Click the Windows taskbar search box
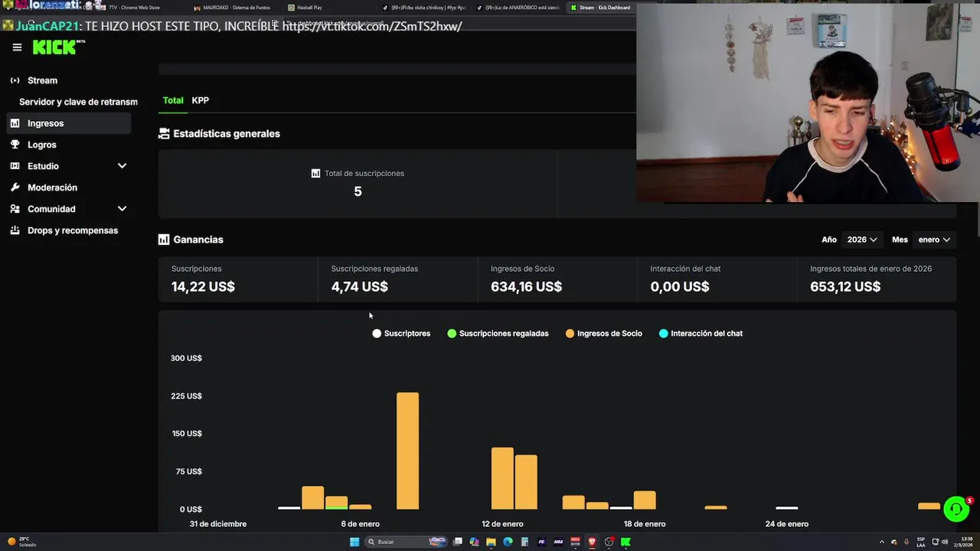The height and width of the screenshot is (551, 980). coord(404,542)
